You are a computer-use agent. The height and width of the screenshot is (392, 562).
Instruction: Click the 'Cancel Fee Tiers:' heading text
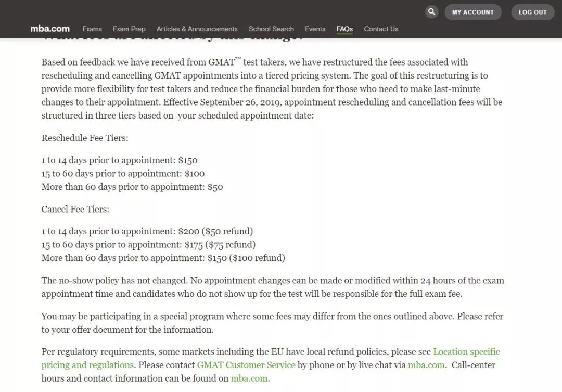tap(75, 209)
